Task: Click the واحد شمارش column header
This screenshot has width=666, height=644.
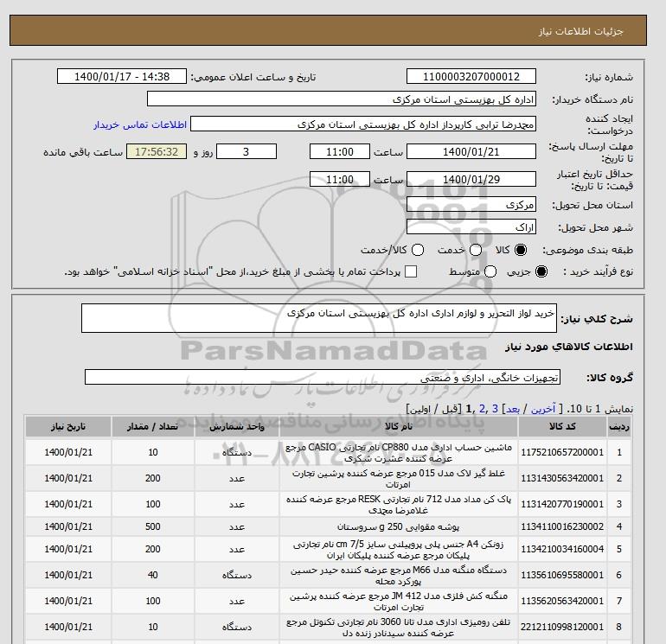Action: coord(237,427)
